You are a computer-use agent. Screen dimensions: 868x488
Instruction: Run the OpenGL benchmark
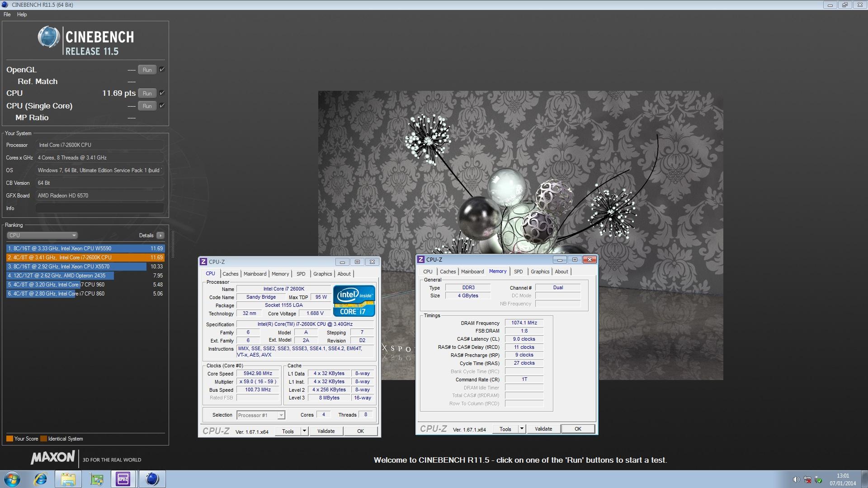pos(147,70)
